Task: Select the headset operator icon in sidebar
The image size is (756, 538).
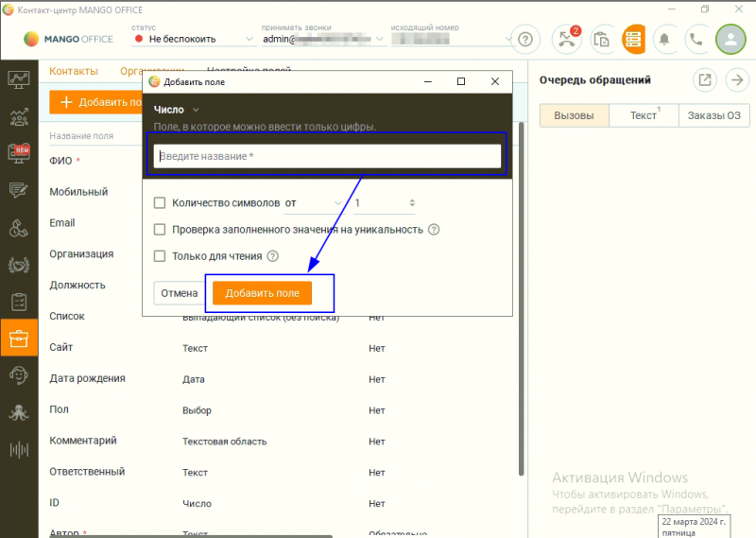Action: 18,375
